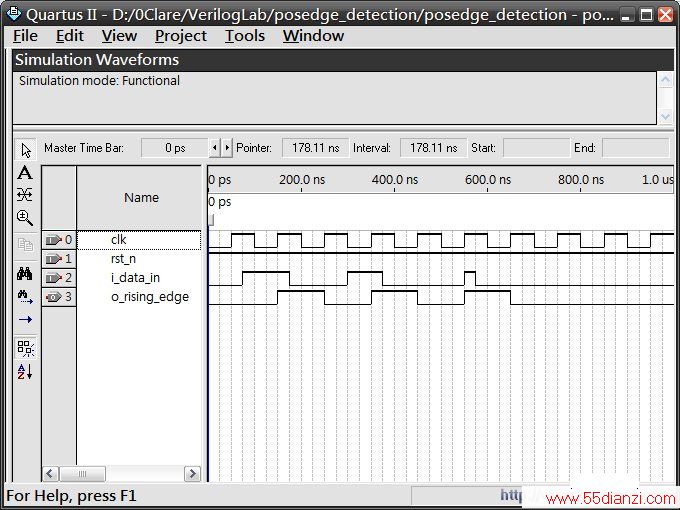The image size is (680, 510).
Task: Click the Name column header
Action: pos(139,198)
